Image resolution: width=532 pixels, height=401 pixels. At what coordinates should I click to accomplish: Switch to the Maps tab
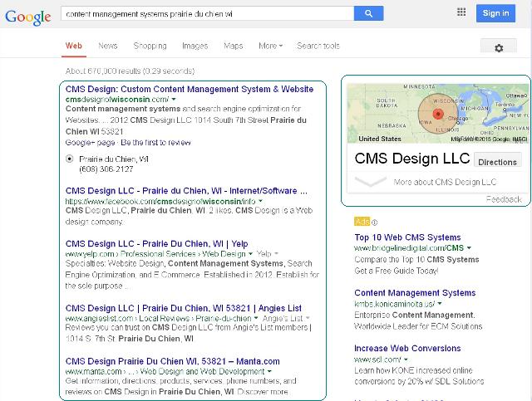click(x=234, y=46)
